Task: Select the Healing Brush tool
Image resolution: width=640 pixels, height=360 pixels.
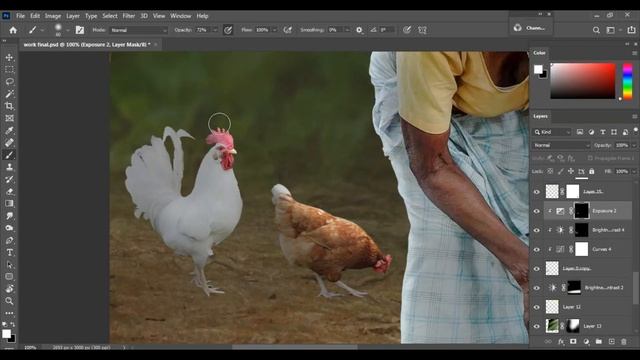Action: pos(9,143)
